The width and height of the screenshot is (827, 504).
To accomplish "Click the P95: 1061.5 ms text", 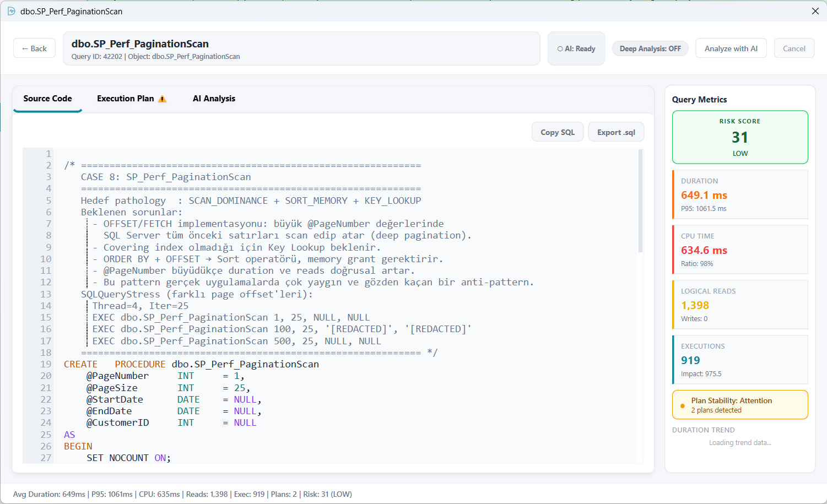I will pos(704,209).
